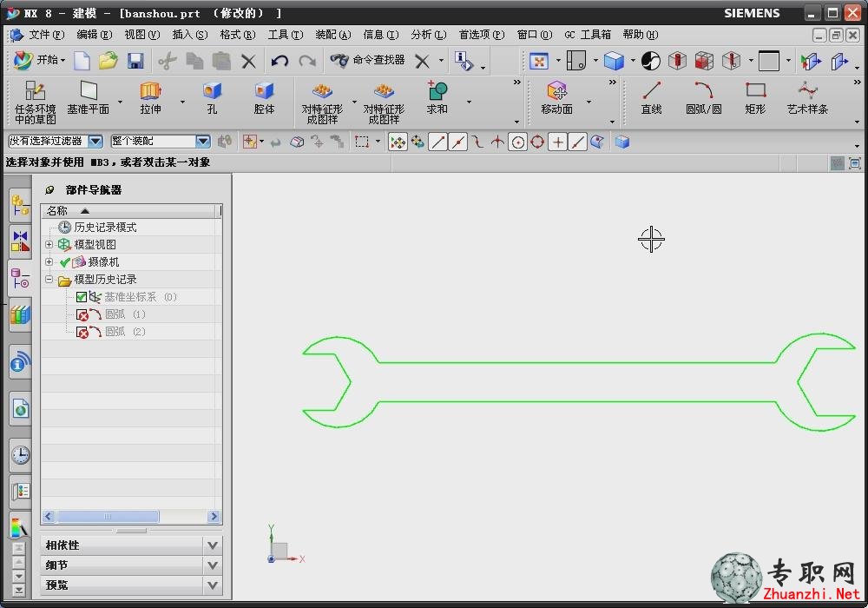Open the Command Finder (命令查找器)
The height and width of the screenshot is (608, 868).
pos(367,60)
